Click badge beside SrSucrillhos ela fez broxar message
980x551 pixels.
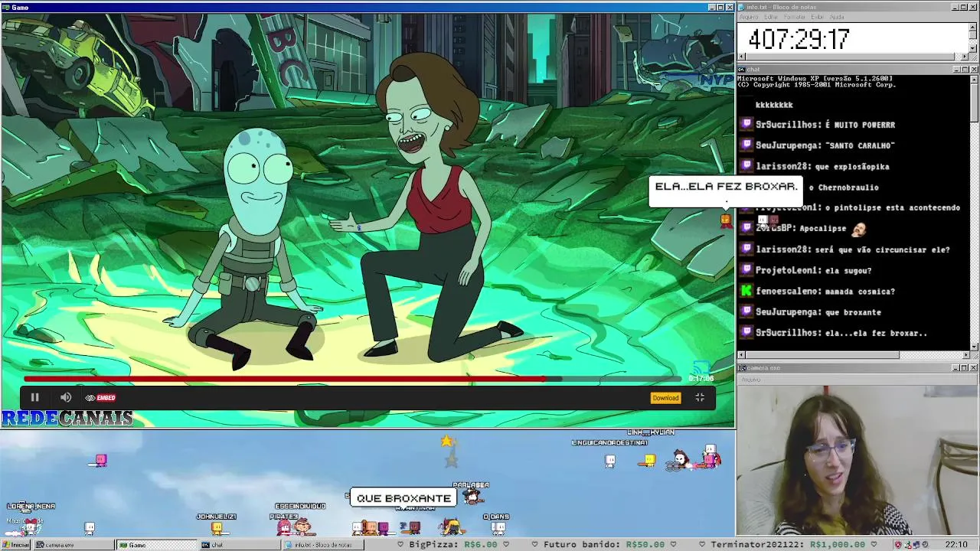coord(746,333)
